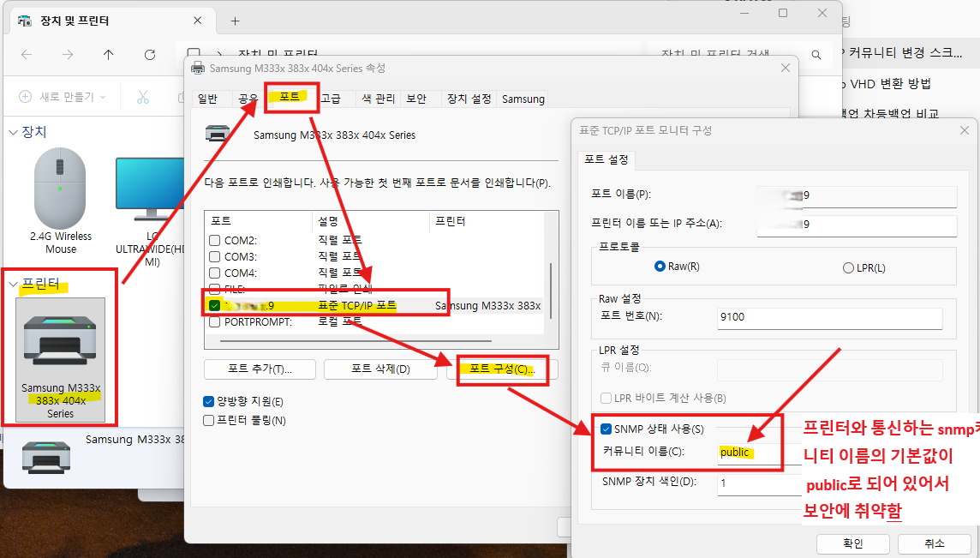The height and width of the screenshot is (558, 980).
Task: Click the FILE: port row
Action: point(374,289)
